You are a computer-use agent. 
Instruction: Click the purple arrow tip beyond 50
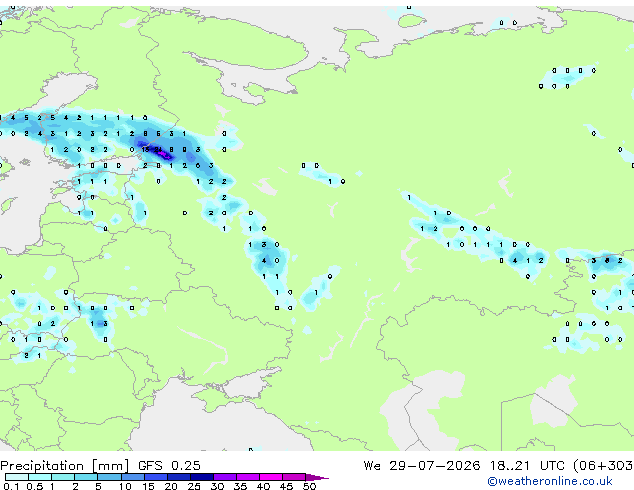[x=317, y=477]
